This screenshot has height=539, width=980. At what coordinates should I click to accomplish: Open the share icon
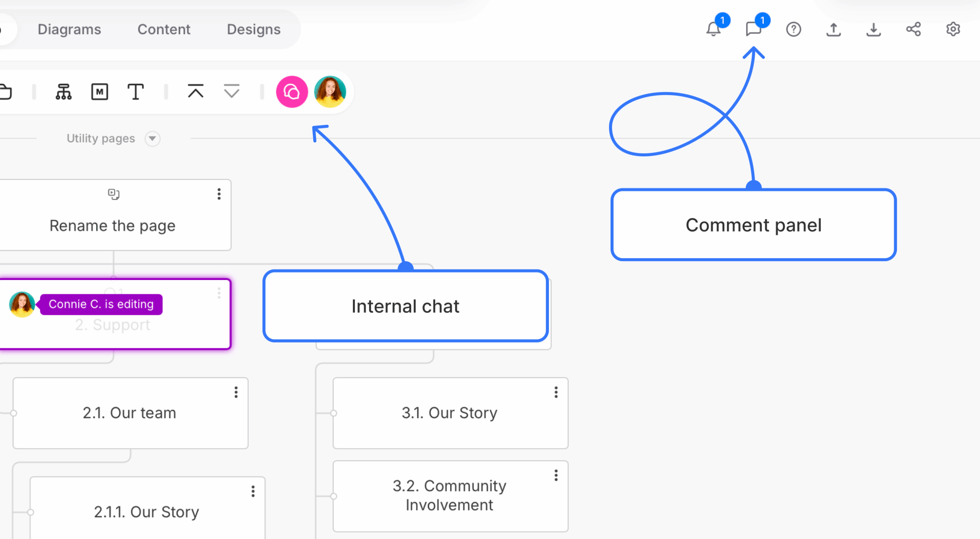[913, 29]
